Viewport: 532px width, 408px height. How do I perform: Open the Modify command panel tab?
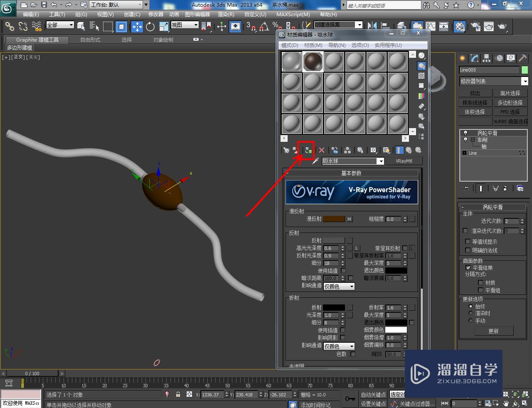point(474,58)
